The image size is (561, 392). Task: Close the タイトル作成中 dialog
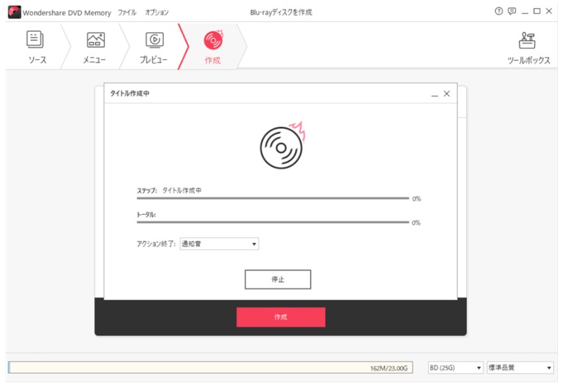[447, 94]
